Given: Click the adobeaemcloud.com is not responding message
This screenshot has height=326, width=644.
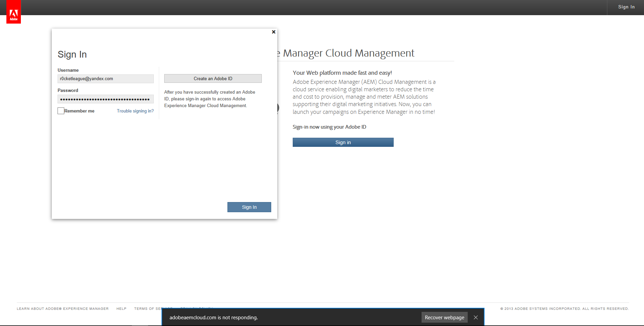Looking at the screenshot, I should [x=214, y=317].
